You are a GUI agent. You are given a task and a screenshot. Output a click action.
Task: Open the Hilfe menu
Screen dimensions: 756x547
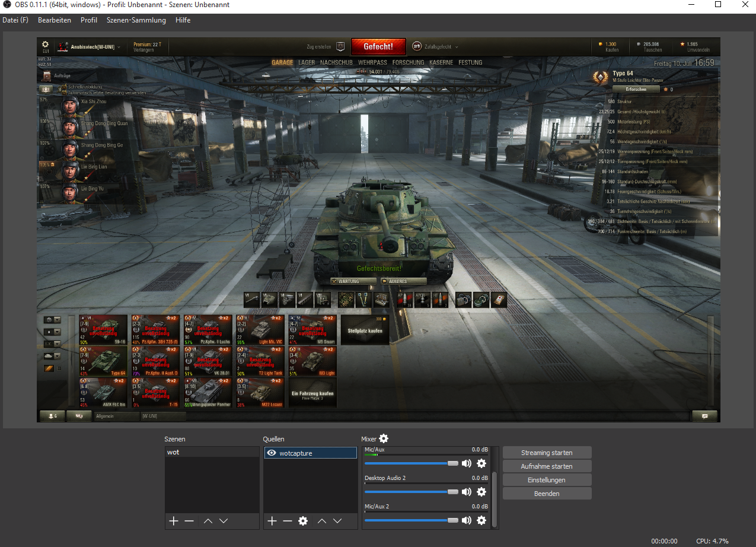click(x=183, y=20)
